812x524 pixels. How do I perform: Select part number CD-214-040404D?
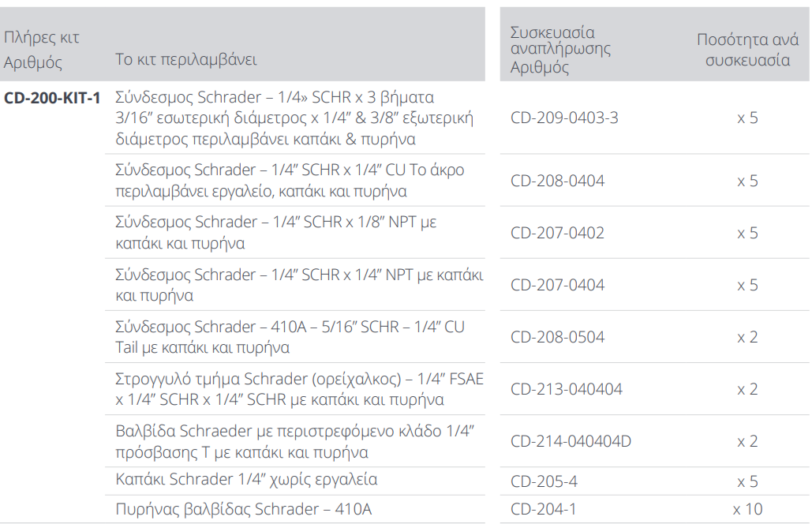pyautogui.click(x=571, y=441)
